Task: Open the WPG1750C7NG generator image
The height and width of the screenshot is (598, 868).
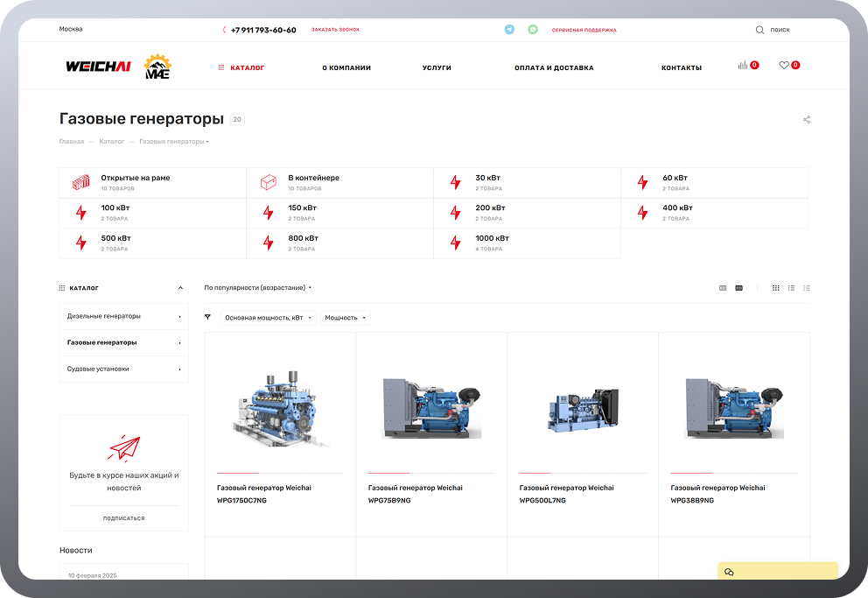Action: 280,406
